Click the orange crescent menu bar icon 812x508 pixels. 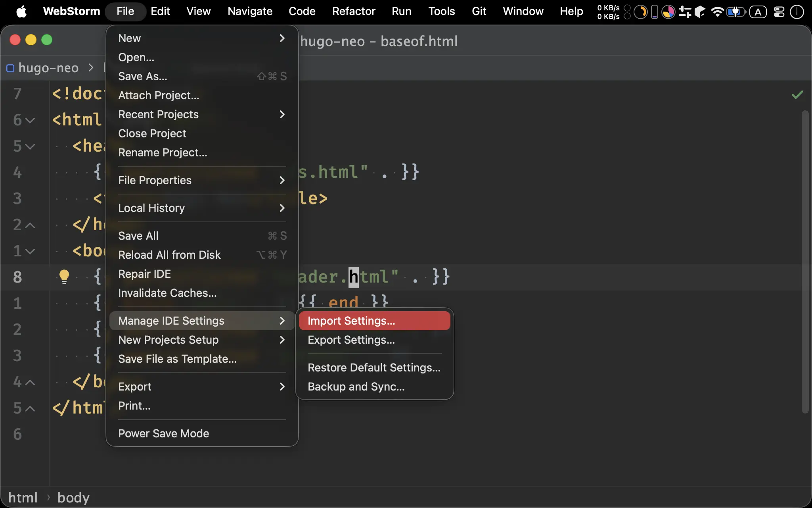[x=640, y=12]
